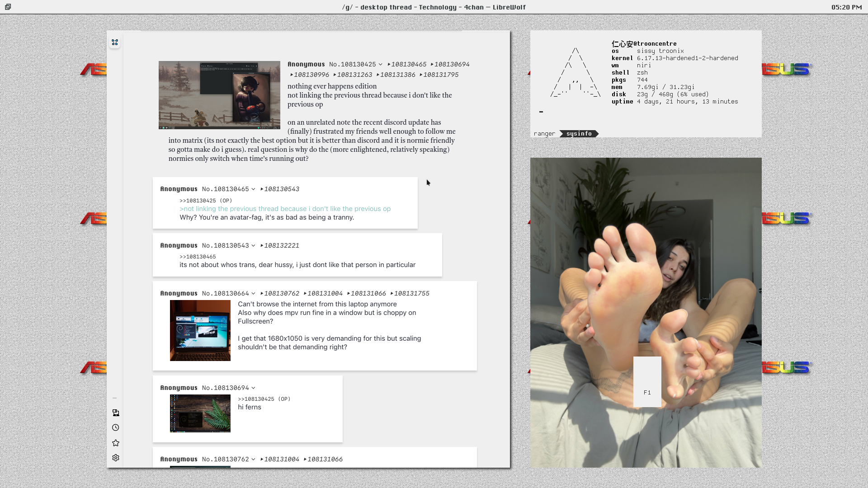Follow backlink 108130762 in laptop post
Viewport: 868px width, 488px height.
281,294
